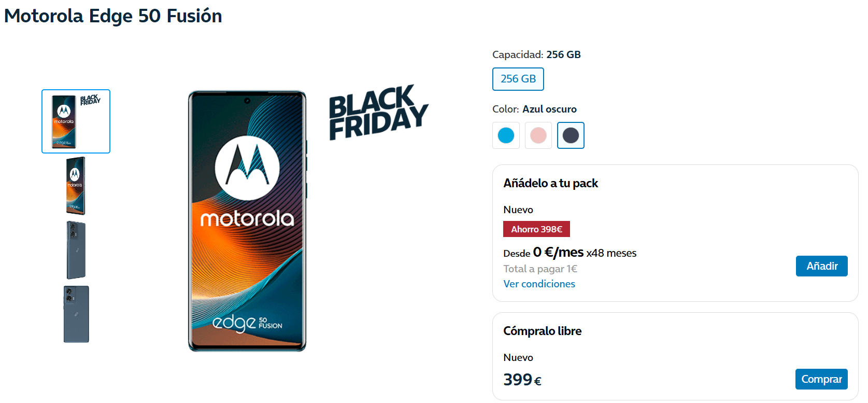868x403 pixels.
Task: Choose the 256 GB capacity option
Action: coord(518,79)
